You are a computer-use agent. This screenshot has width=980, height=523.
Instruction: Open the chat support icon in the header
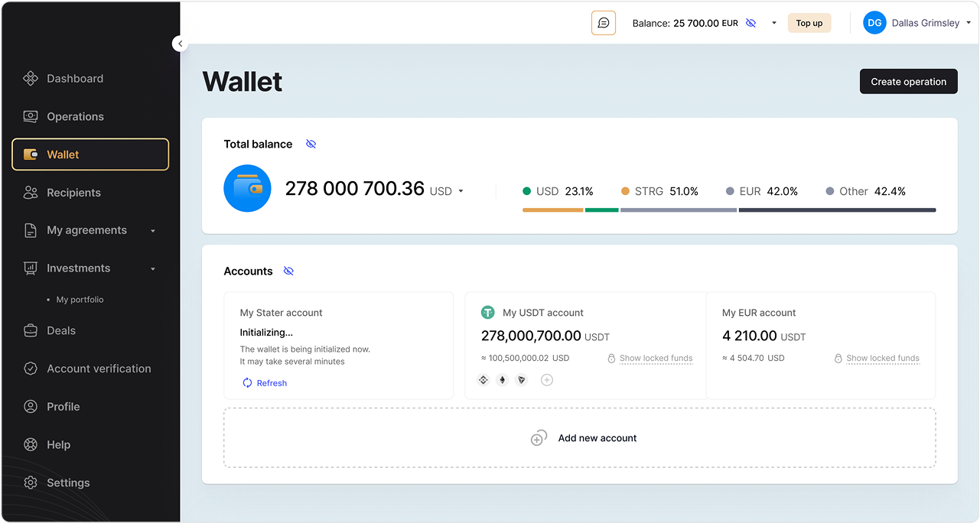pyautogui.click(x=604, y=22)
